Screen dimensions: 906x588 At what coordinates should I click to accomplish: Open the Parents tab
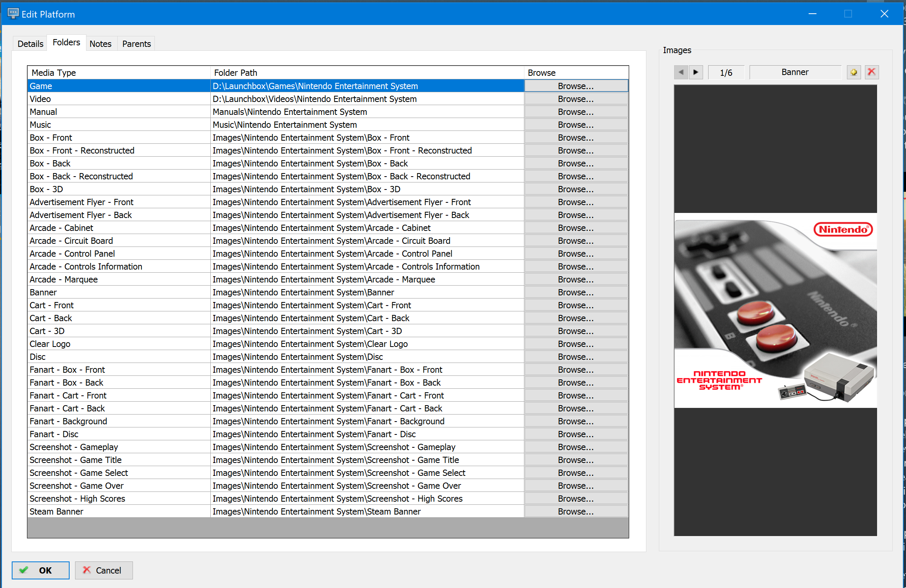(136, 44)
